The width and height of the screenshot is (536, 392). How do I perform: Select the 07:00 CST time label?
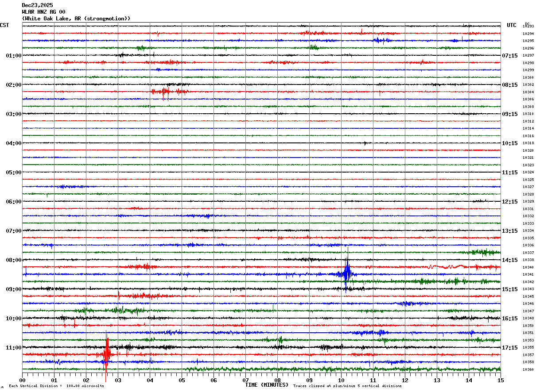coord(13,231)
